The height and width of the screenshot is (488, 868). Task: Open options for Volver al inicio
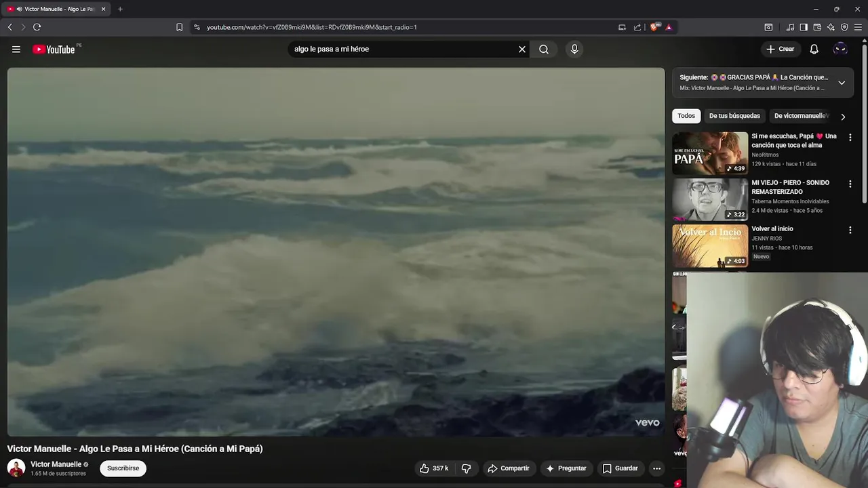(x=850, y=230)
